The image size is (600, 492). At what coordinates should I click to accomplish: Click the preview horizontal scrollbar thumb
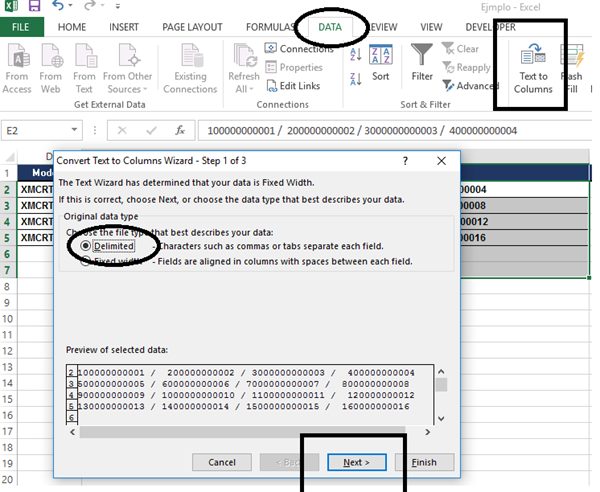click(242, 432)
